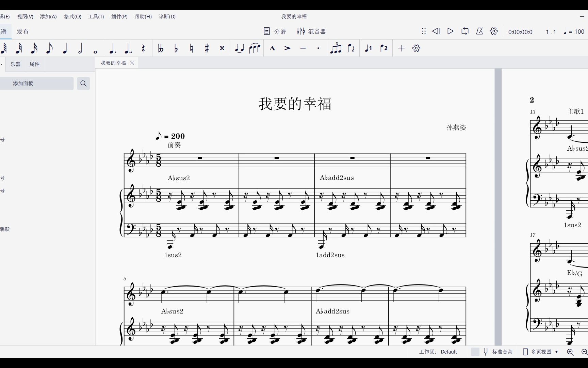Zoom in on the score
588x368 pixels.
pos(571,352)
